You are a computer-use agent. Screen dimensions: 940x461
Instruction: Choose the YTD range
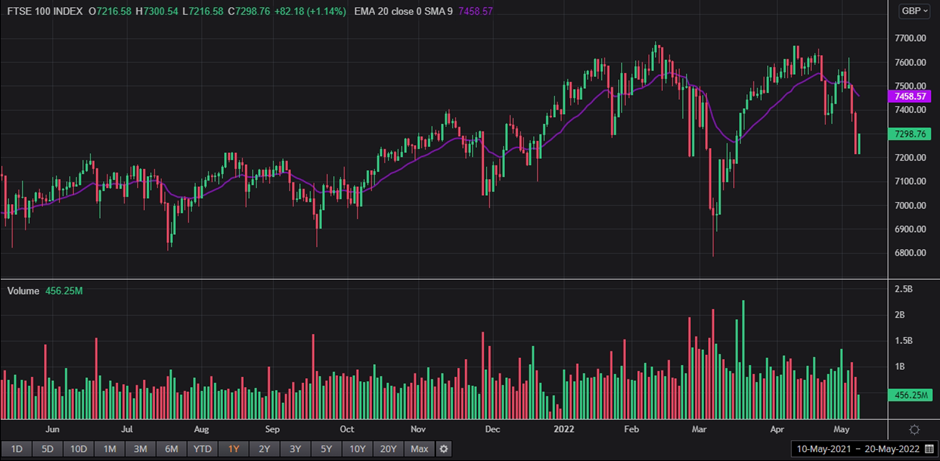pos(202,448)
